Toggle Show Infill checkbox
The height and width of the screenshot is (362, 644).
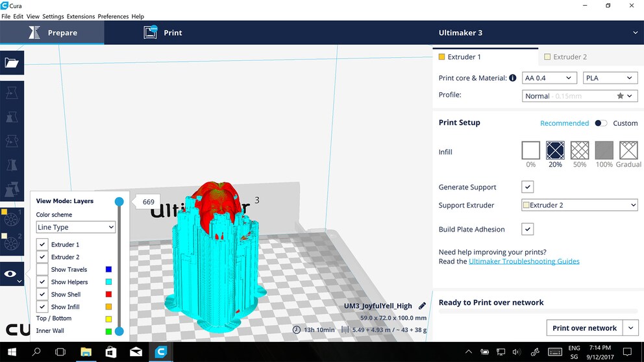[42, 307]
